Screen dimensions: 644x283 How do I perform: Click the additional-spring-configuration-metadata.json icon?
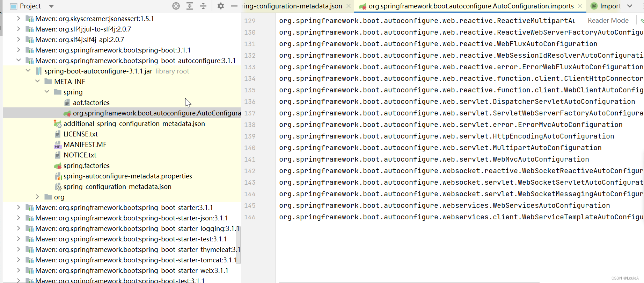(x=58, y=123)
